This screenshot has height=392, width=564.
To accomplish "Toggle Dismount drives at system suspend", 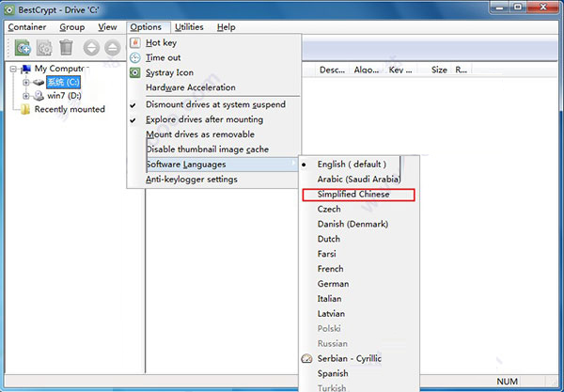I will tap(214, 104).
